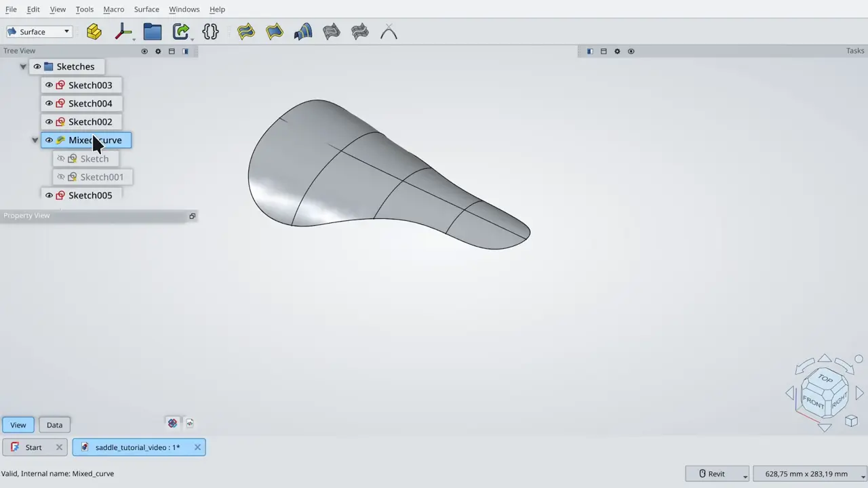Click the blue arched sections surface icon
The width and height of the screenshot is (868, 488).
coord(303,32)
